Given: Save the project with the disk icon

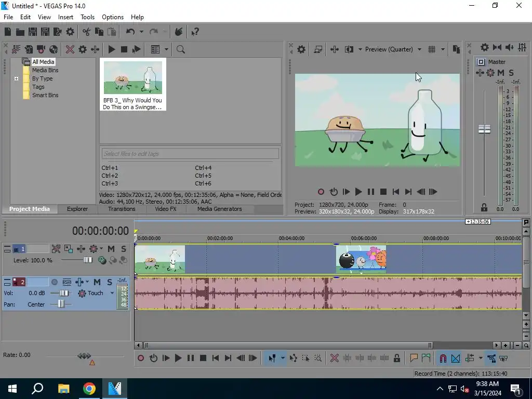Looking at the screenshot, I should pos(33,32).
